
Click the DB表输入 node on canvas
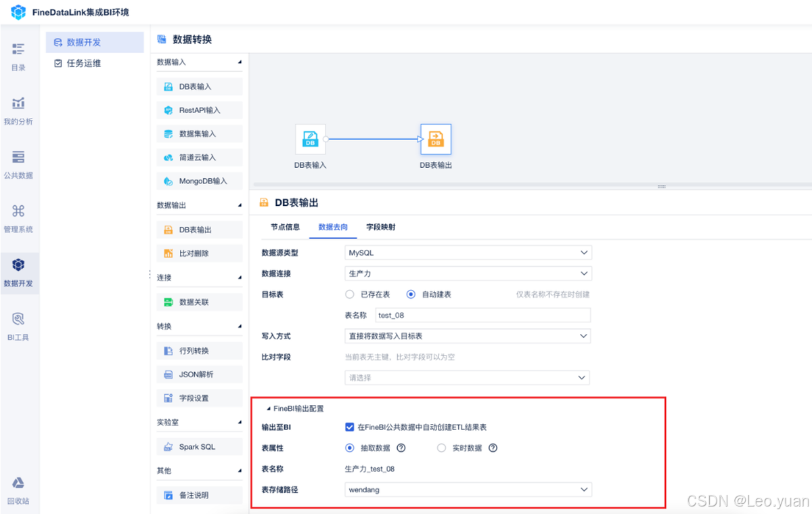pyautogui.click(x=311, y=140)
